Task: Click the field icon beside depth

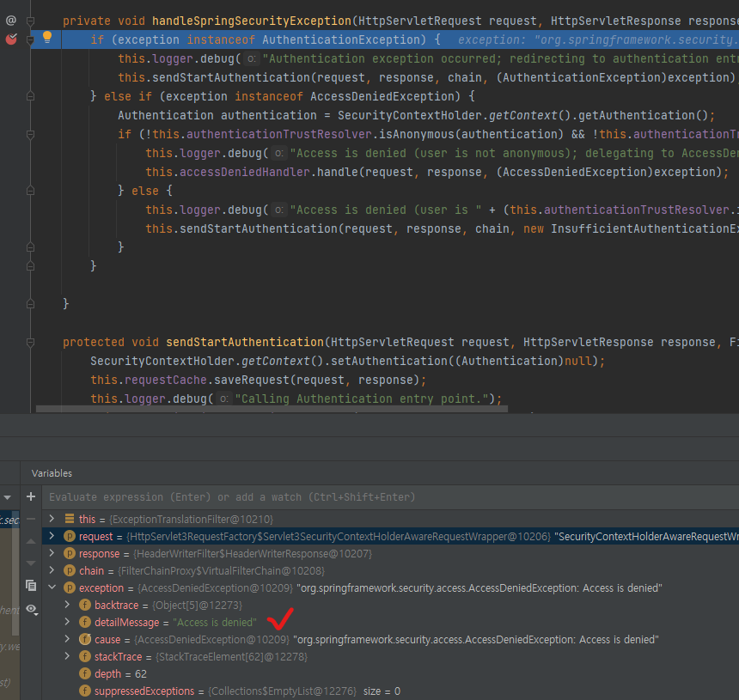Action: [x=85, y=673]
